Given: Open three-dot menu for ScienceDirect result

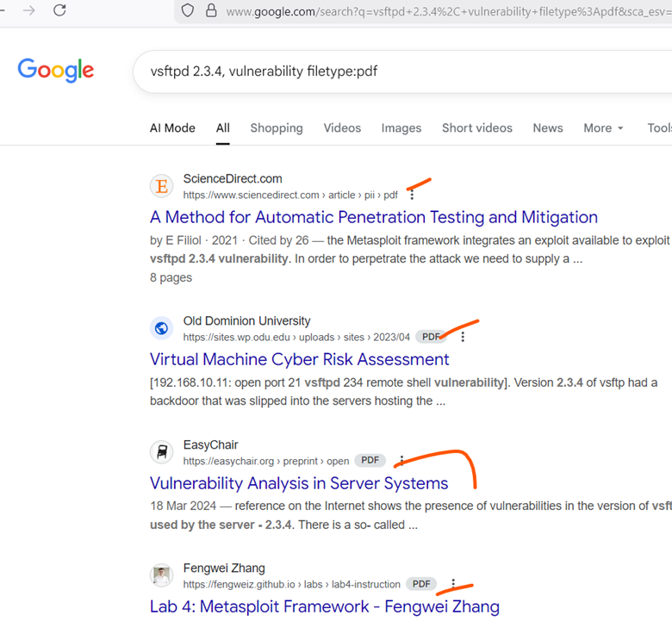Looking at the screenshot, I should (x=412, y=195).
